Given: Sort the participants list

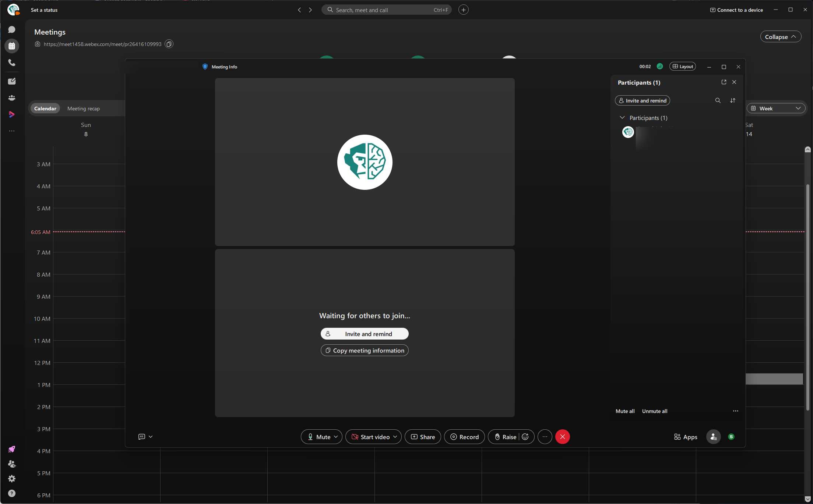Looking at the screenshot, I should [x=733, y=100].
